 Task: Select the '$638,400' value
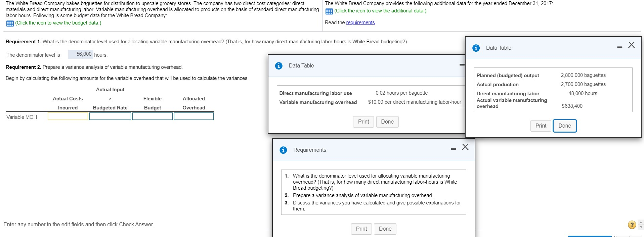(572, 106)
